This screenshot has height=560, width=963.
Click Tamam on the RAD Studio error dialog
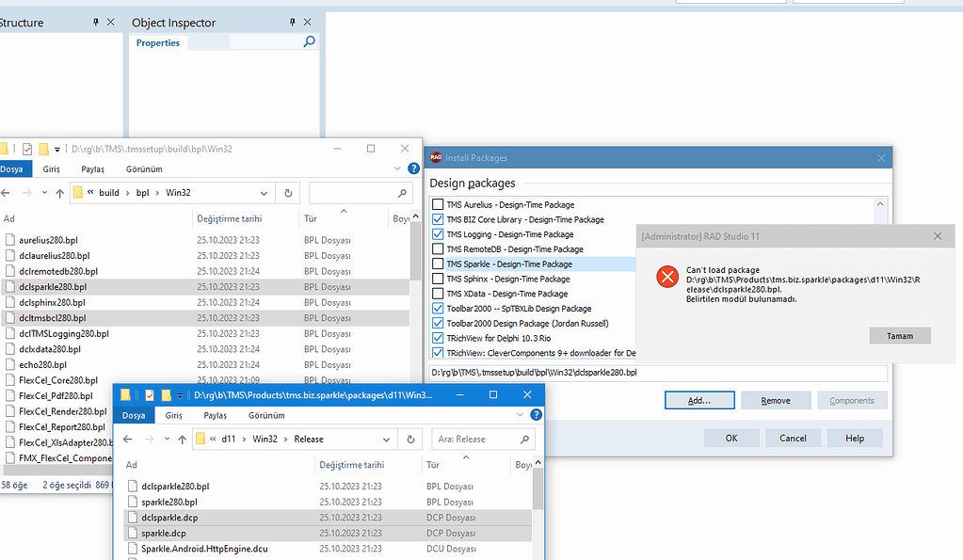pos(899,335)
